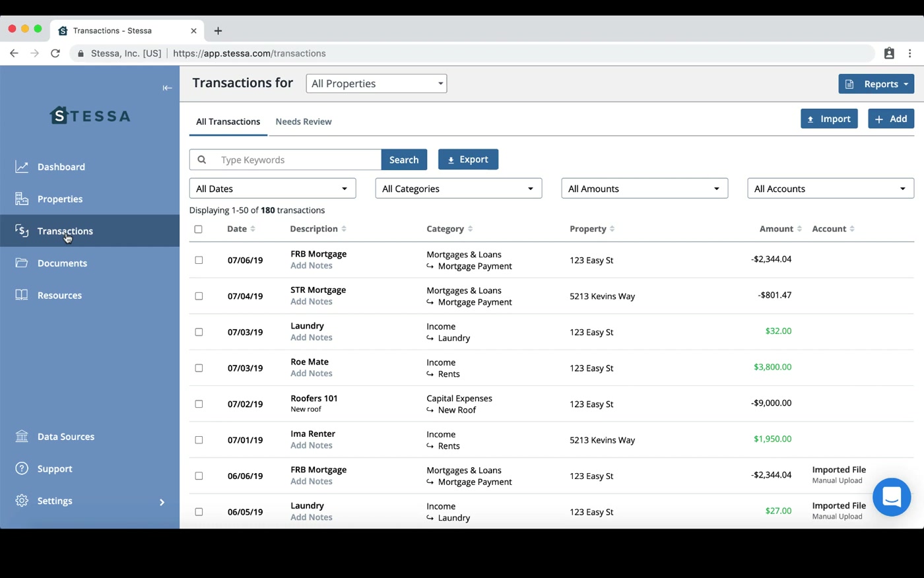The image size is (924, 578).
Task: Select the Ima Renter transaction checkbox
Action: pos(199,440)
